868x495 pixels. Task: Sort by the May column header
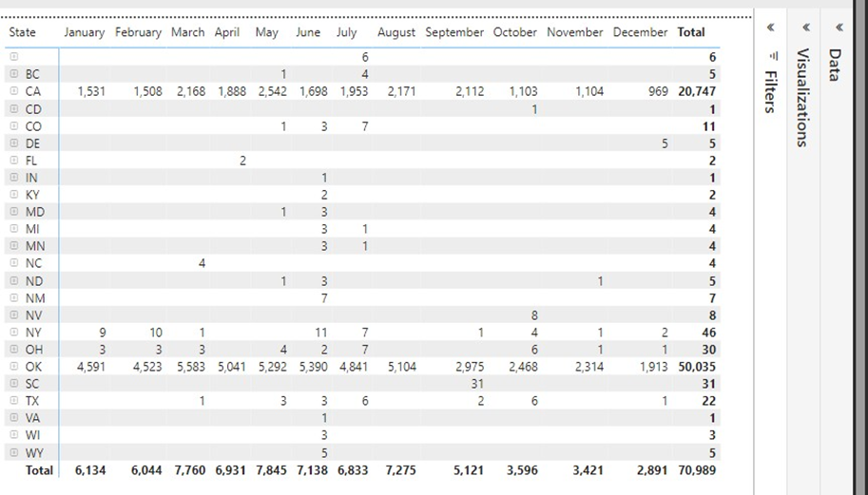[266, 32]
